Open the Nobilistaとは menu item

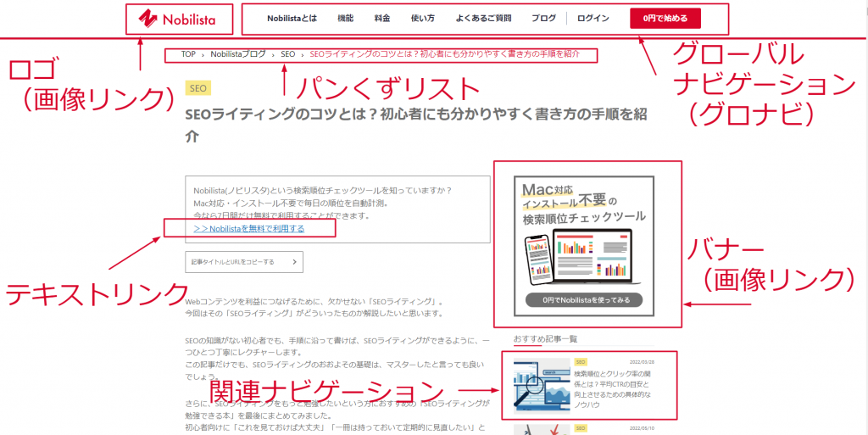click(292, 19)
